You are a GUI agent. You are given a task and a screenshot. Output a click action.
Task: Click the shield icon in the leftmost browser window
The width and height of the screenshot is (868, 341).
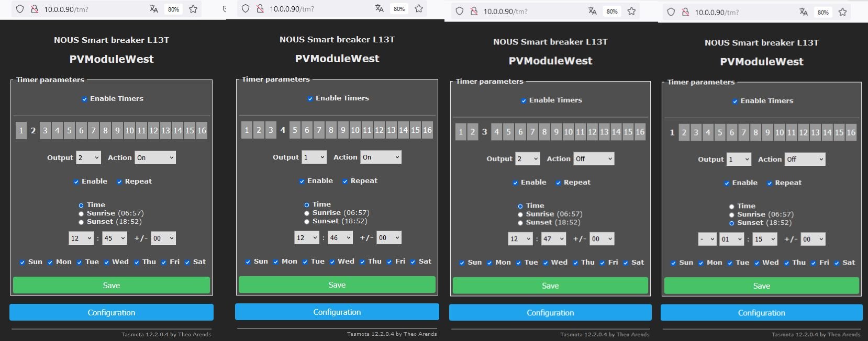pos(20,9)
